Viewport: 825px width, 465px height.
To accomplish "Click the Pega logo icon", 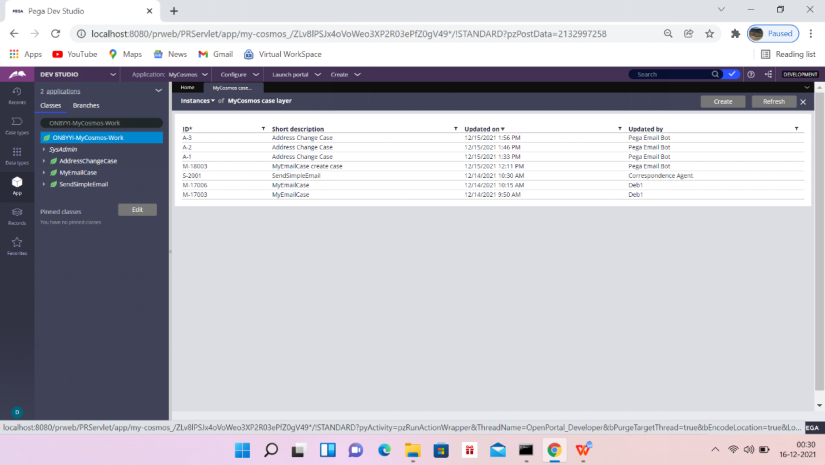I will (17, 74).
